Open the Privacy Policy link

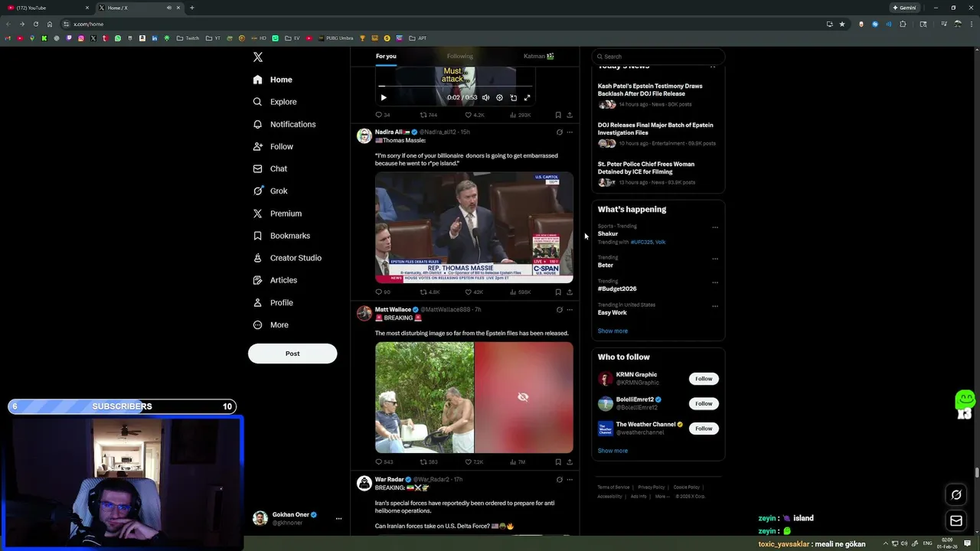tap(652, 487)
